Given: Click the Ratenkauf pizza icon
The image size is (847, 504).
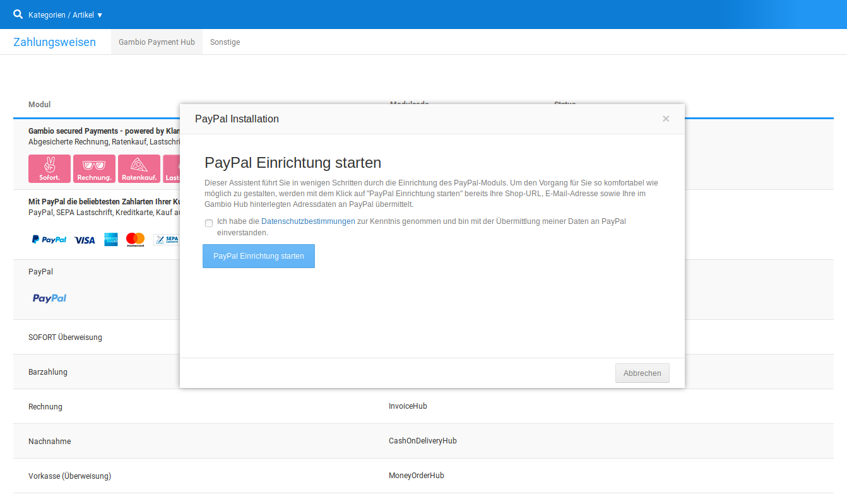Looking at the screenshot, I should tap(139, 168).
